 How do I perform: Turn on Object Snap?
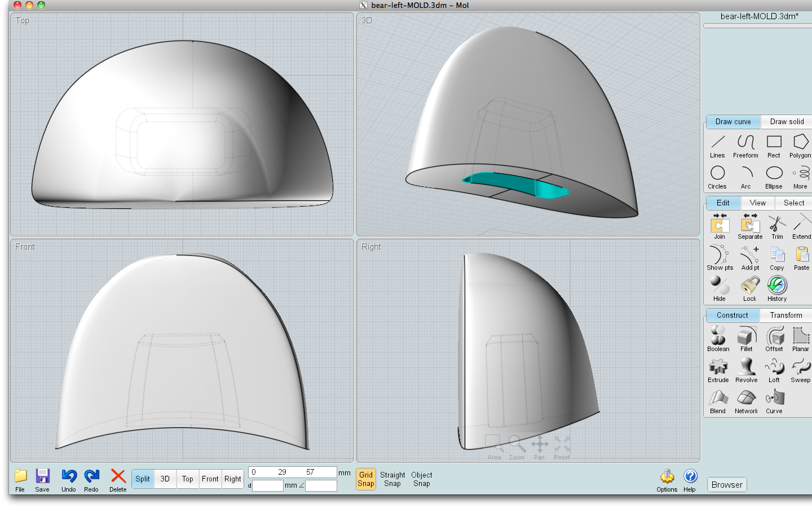[422, 479]
